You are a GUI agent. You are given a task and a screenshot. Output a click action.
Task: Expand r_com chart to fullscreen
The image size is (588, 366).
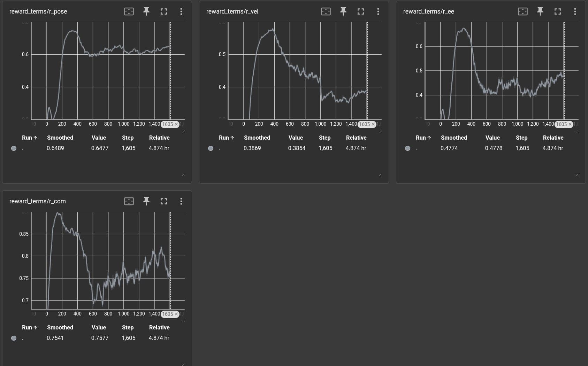(x=164, y=201)
